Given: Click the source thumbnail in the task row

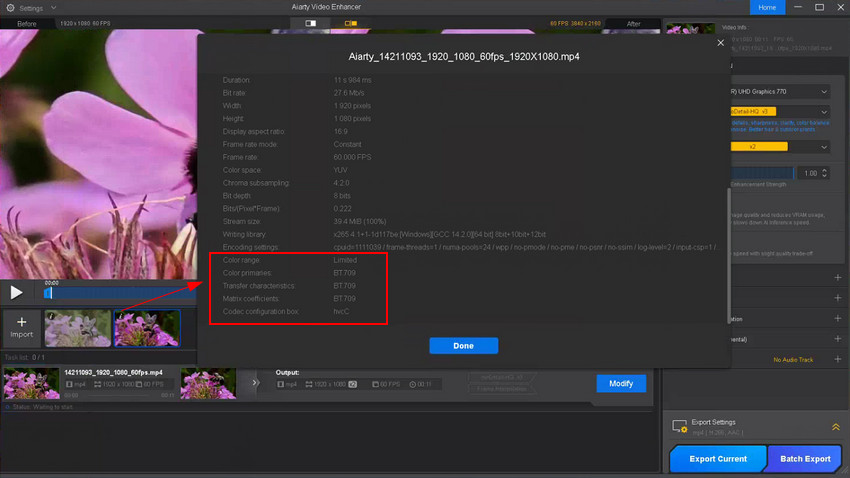Looking at the screenshot, I should click(x=31, y=384).
